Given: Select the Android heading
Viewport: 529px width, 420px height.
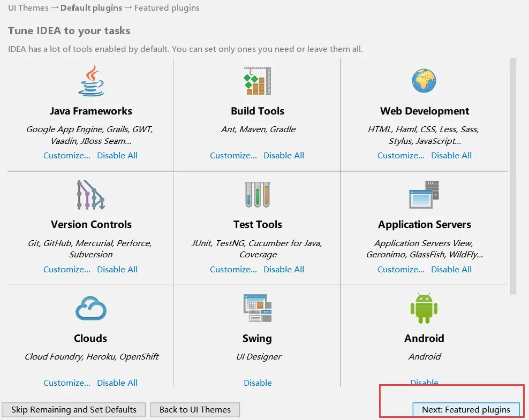Looking at the screenshot, I should coord(424,338).
